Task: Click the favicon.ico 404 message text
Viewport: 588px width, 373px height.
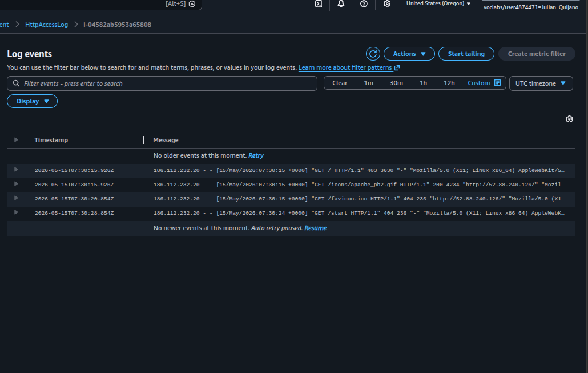Action: pyautogui.click(x=359, y=199)
